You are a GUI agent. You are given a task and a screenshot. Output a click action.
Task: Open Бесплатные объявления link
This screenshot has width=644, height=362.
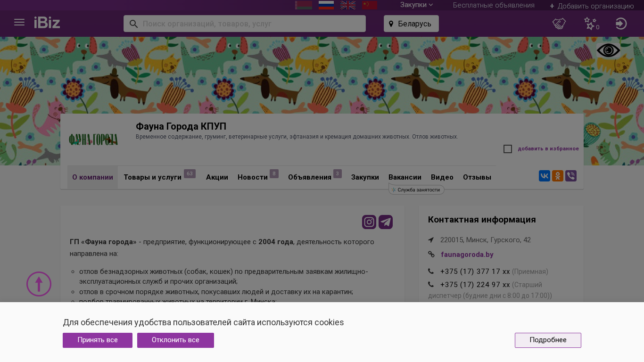(494, 5)
